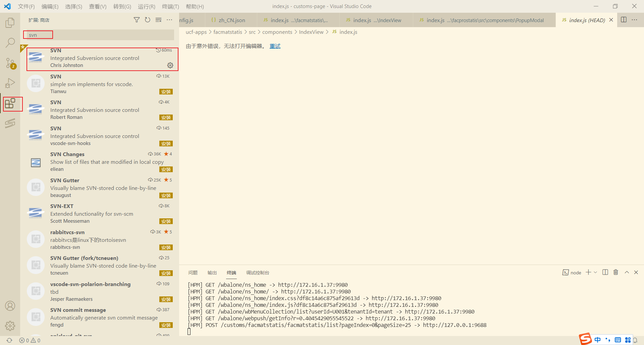644x345 pixels.
Task: Switch to the 调试控制台 panel tab
Action: pos(258,273)
